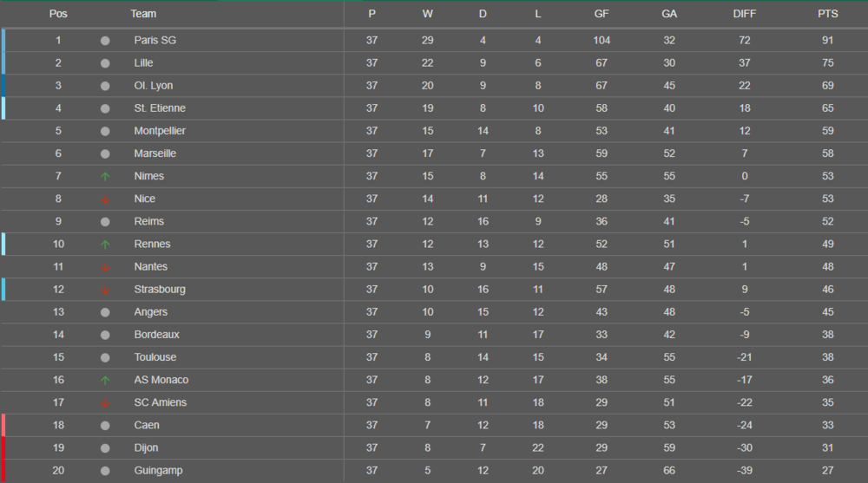Open the Lille team link
Screen dimensions: 868x483
pyautogui.click(x=143, y=63)
